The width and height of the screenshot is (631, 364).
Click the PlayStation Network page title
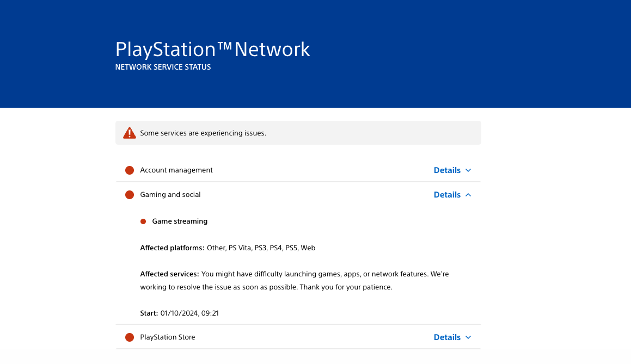coord(212,50)
